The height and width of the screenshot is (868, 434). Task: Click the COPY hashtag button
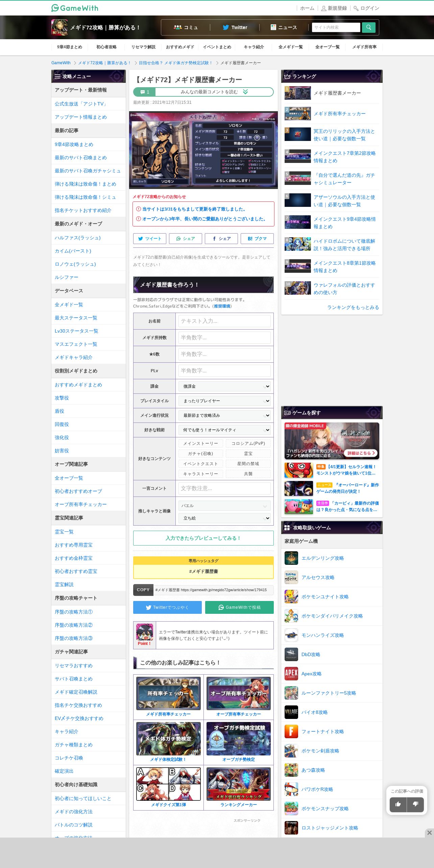click(143, 590)
